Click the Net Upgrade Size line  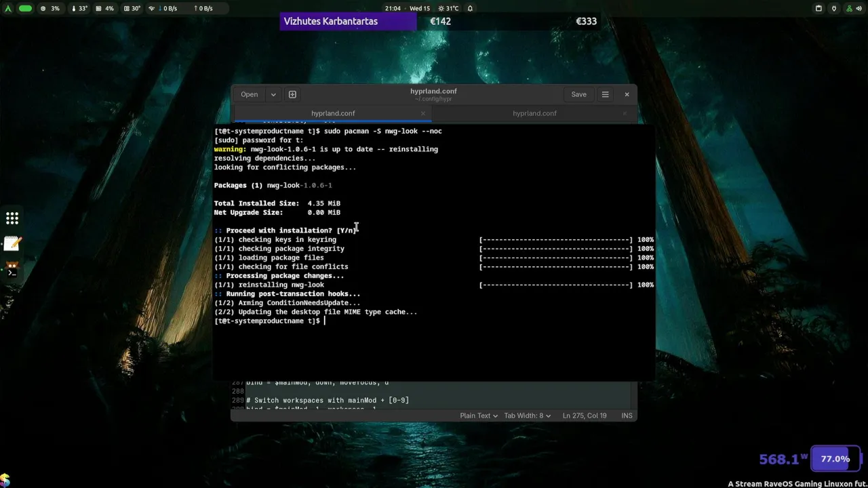tap(277, 212)
